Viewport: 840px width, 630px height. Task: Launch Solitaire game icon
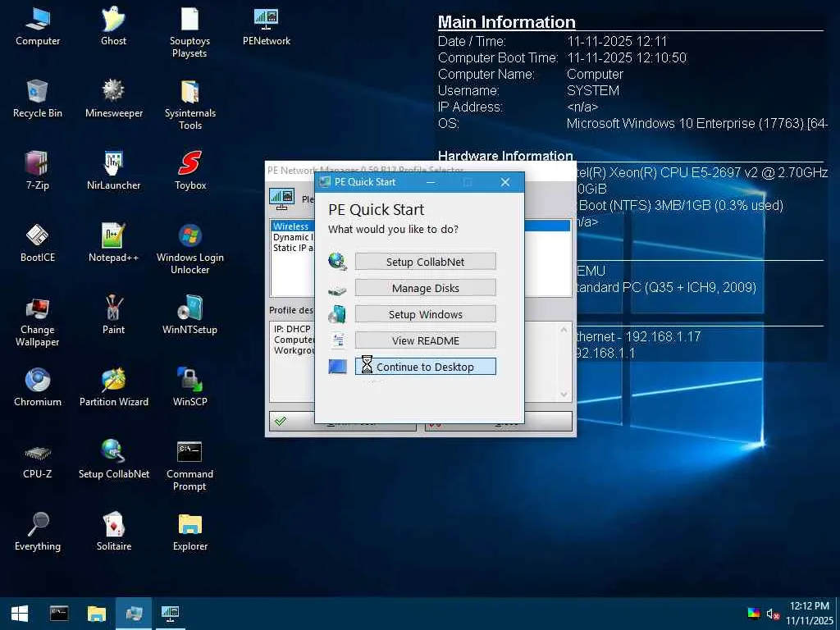[113, 532]
